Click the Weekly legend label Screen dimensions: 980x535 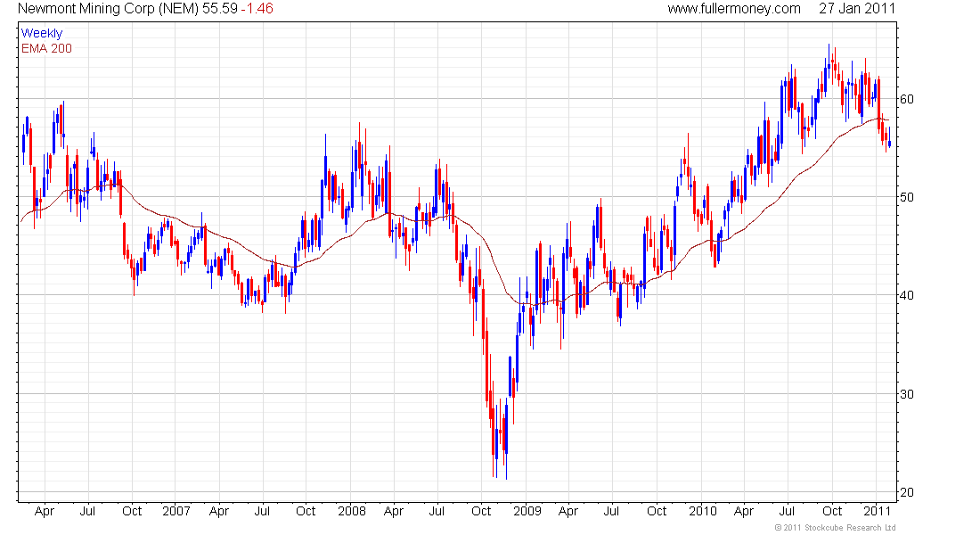tap(42, 33)
